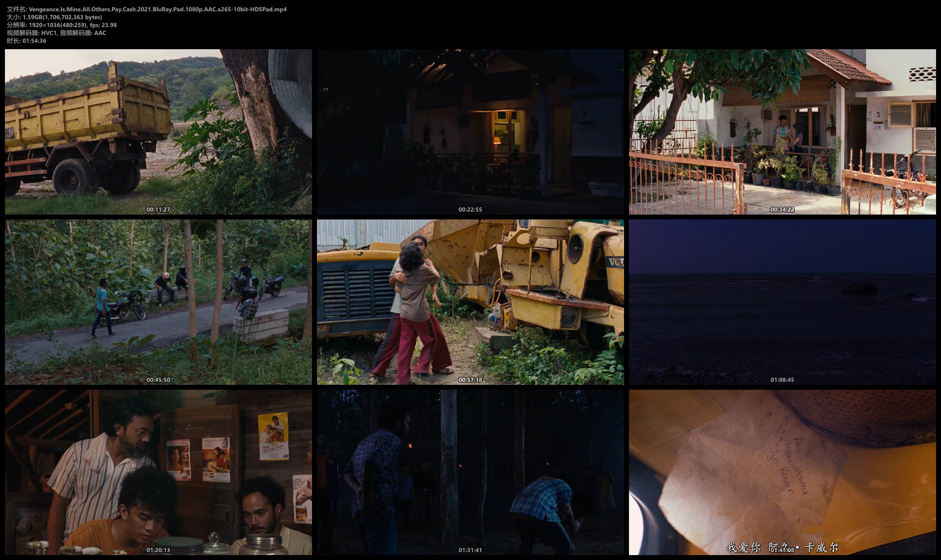Image resolution: width=941 pixels, height=560 pixels.
Task: Select the couple hugging by yellow machinery thumbnail at 00:57:18
Action: [470, 302]
